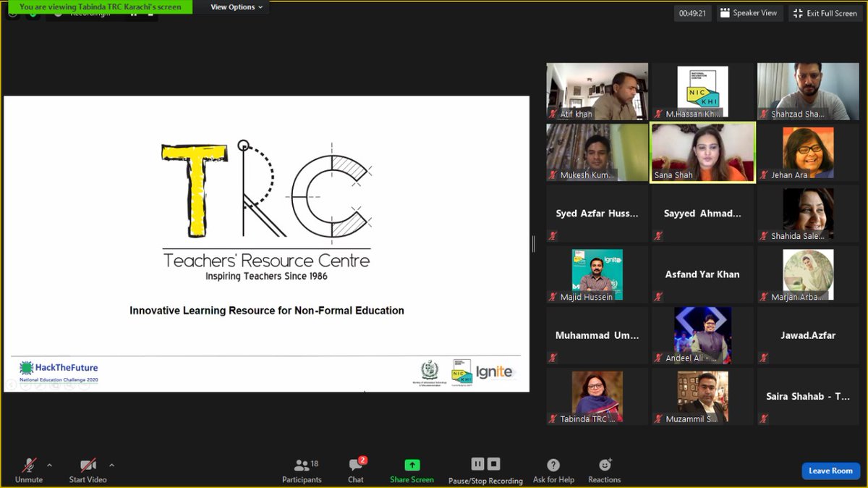Stop the recording
868x488 pixels.
point(493,464)
